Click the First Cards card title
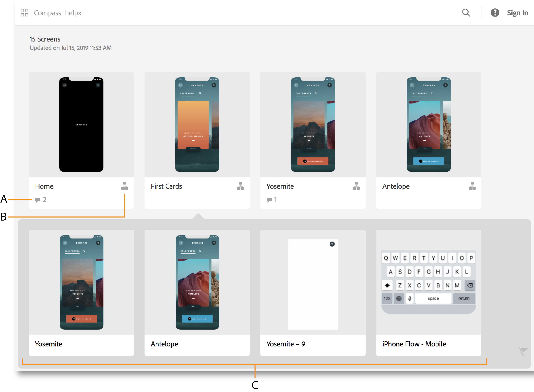 click(x=166, y=186)
